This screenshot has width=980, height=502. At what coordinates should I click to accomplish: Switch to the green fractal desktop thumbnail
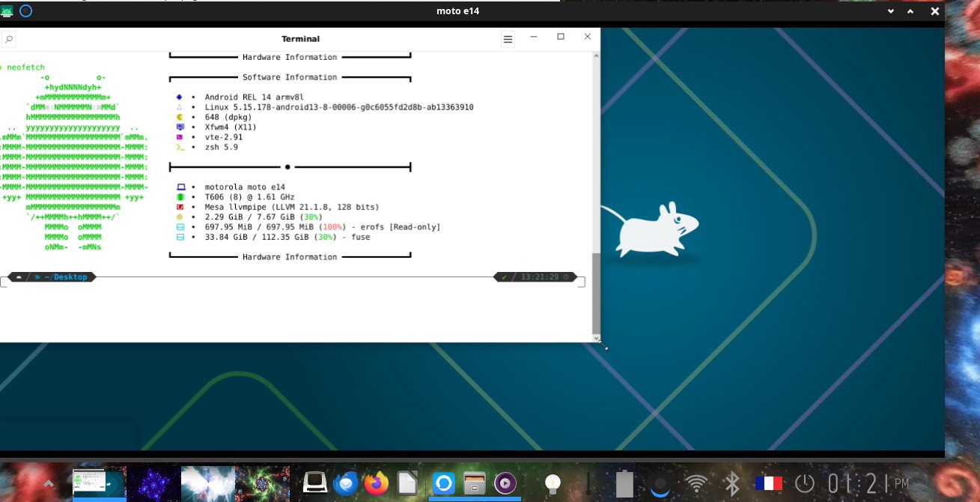pyautogui.click(x=262, y=483)
